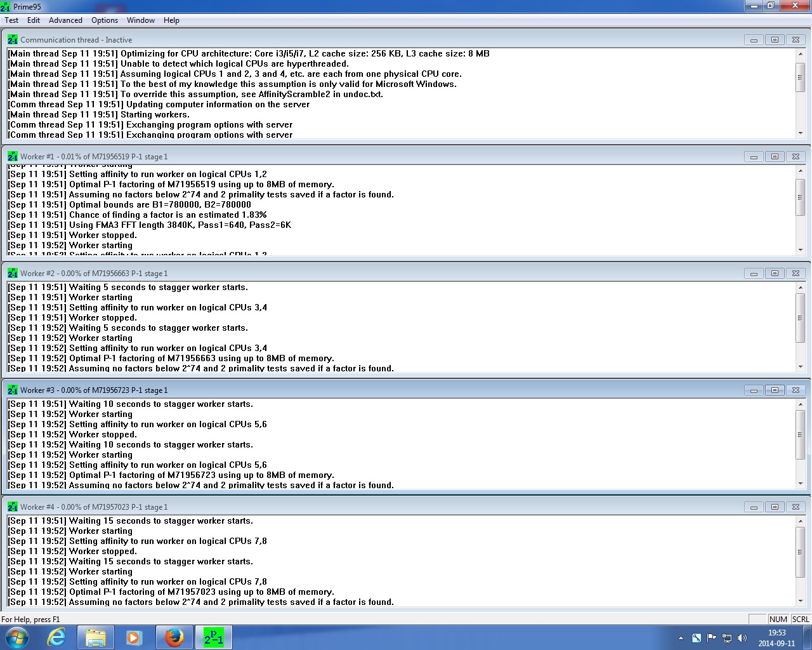The width and height of the screenshot is (812, 650).
Task: Open the network tray icon
Action: point(727,638)
